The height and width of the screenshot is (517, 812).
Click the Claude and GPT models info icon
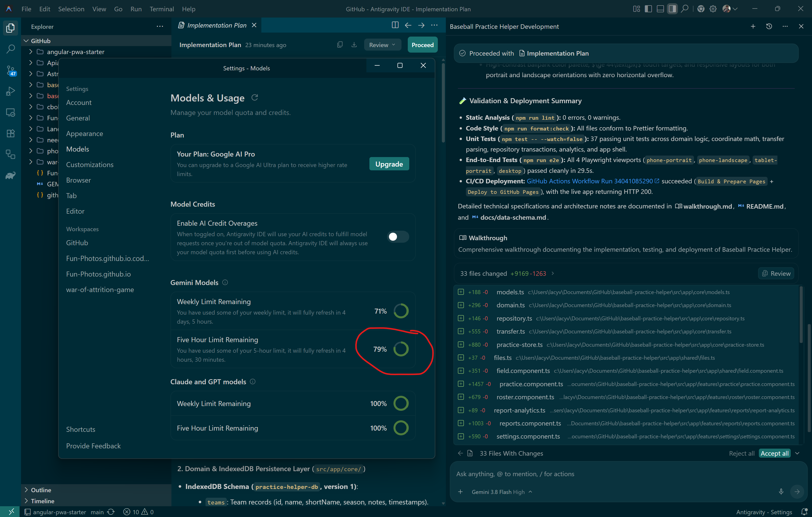point(253,381)
